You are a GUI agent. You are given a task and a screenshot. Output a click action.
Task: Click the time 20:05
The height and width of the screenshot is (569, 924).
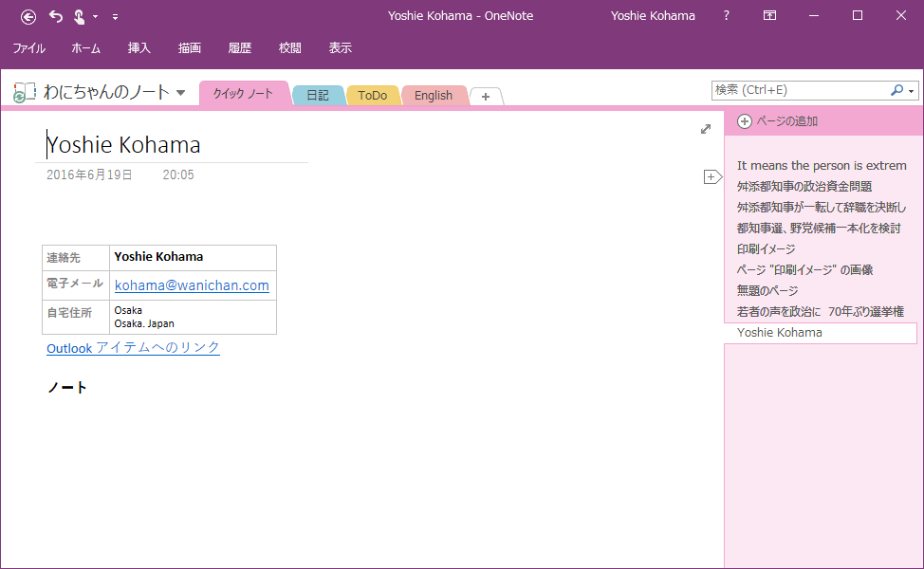(x=178, y=174)
